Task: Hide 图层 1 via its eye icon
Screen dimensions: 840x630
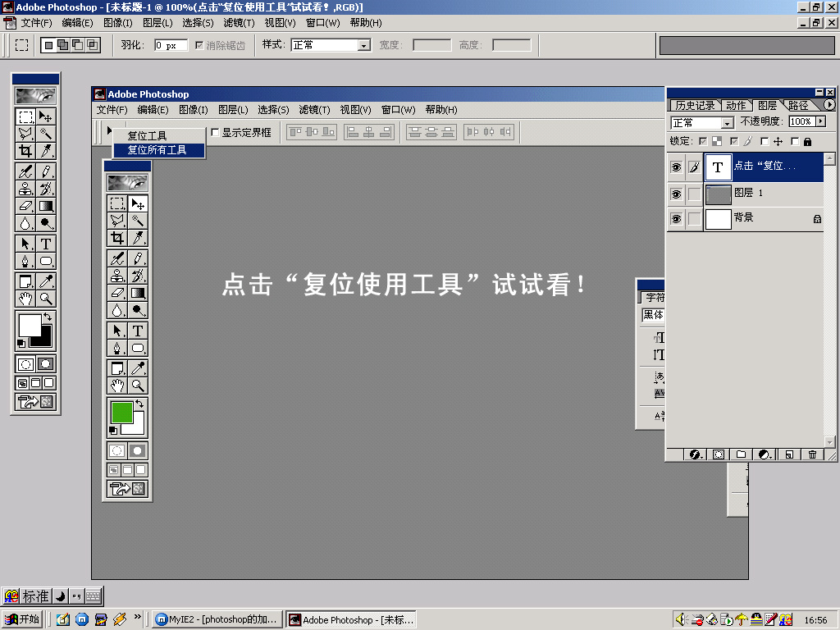Action: click(676, 194)
